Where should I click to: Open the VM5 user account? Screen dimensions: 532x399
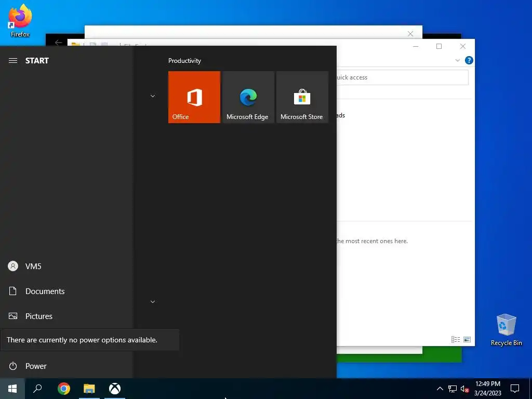coord(66,267)
